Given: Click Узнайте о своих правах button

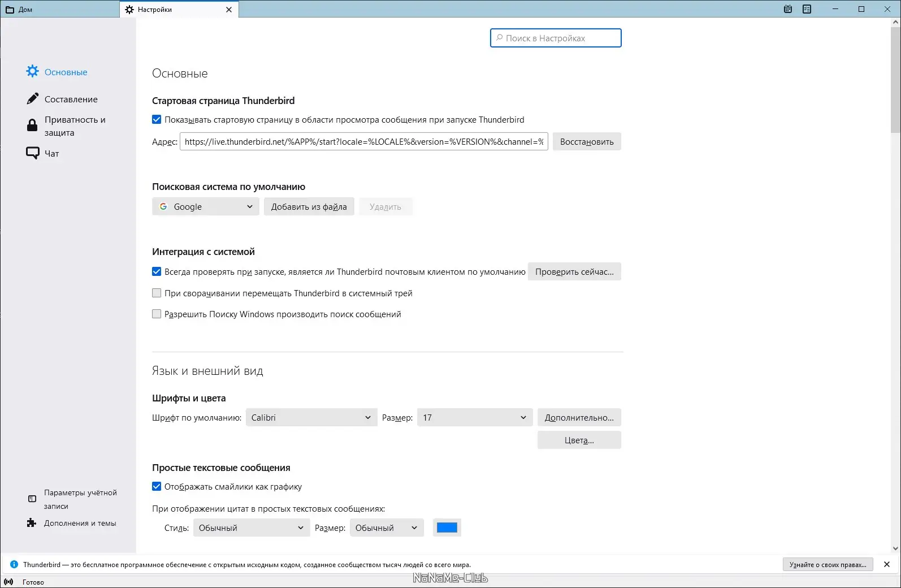Looking at the screenshot, I should 828,564.
